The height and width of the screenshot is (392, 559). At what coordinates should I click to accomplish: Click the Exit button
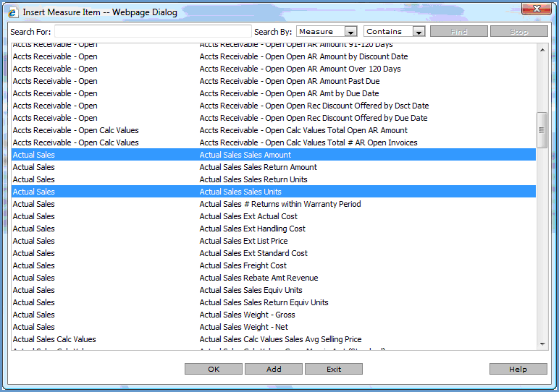333,369
